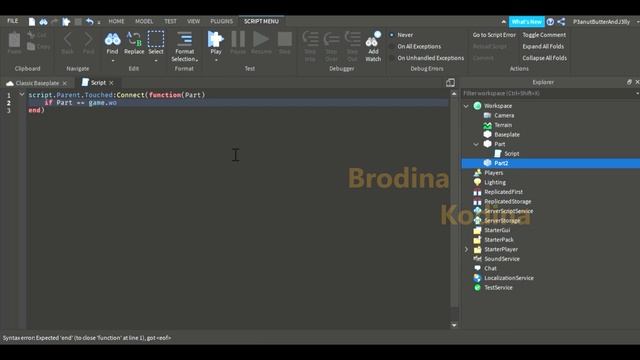Image resolution: width=640 pixels, height=360 pixels.
Task: Select Camera in Explorer
Action: [x=504, y=116]
